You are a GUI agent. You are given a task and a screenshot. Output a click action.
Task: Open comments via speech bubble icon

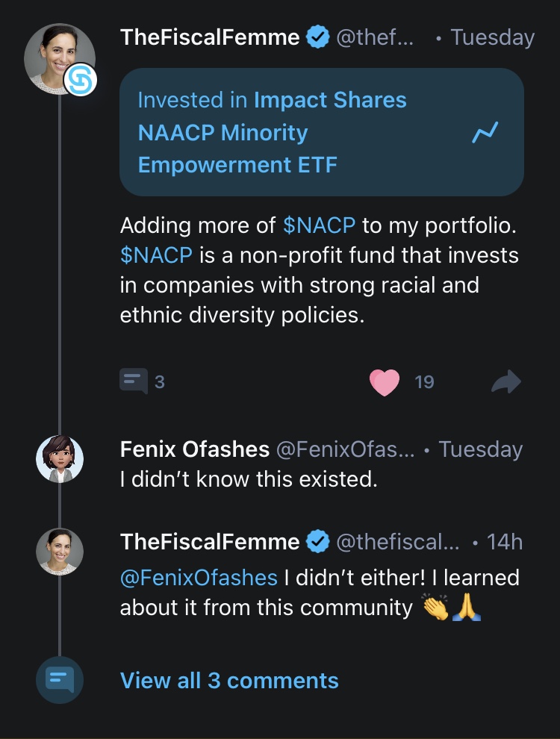click(134, 381)
